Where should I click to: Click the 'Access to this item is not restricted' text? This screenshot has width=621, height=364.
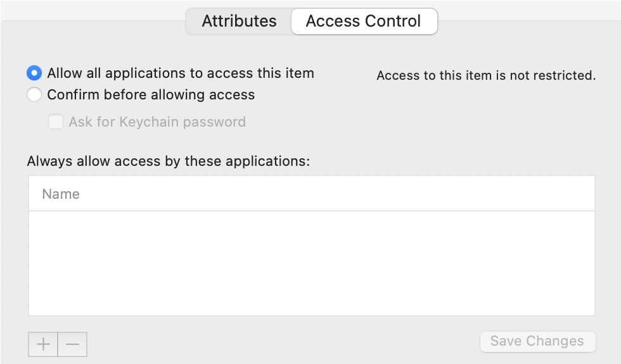click(x=486, y=76)
